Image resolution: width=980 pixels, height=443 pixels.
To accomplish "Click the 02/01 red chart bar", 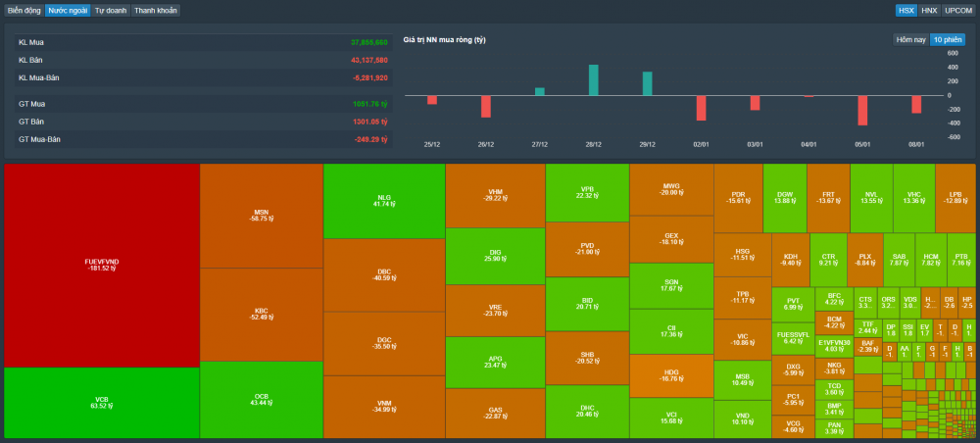I will [x=702, y=108].
